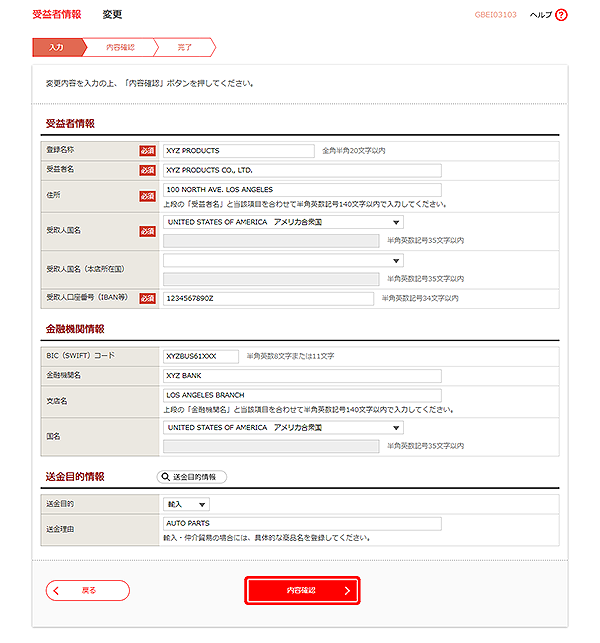Click the 登録名称 field with XYZ PRODUCTS

tap(239, 151)
